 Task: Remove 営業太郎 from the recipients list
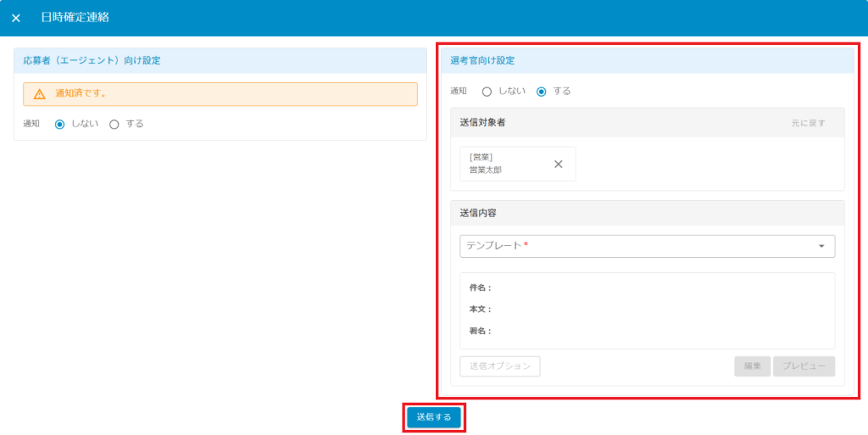point(558,165)
